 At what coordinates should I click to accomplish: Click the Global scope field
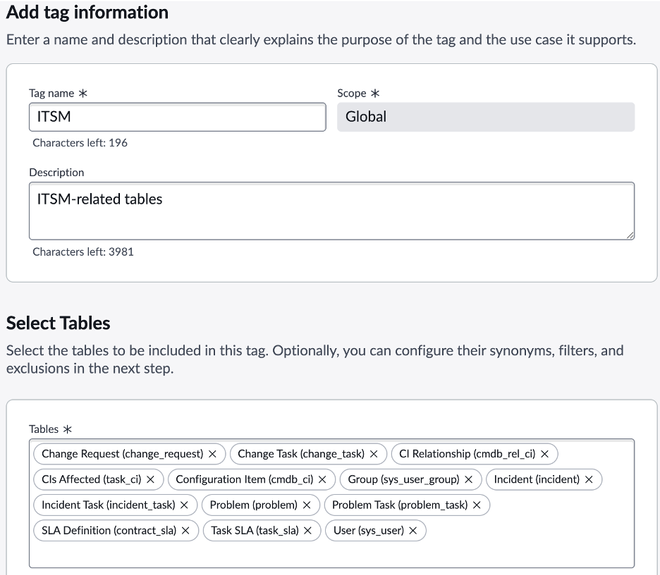click(x=485, y=117)
